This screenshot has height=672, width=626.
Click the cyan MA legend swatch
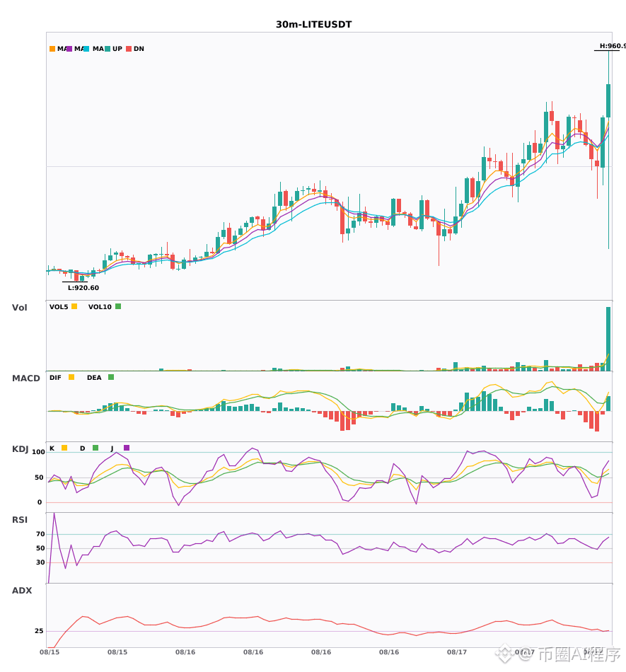pos(86,49)
